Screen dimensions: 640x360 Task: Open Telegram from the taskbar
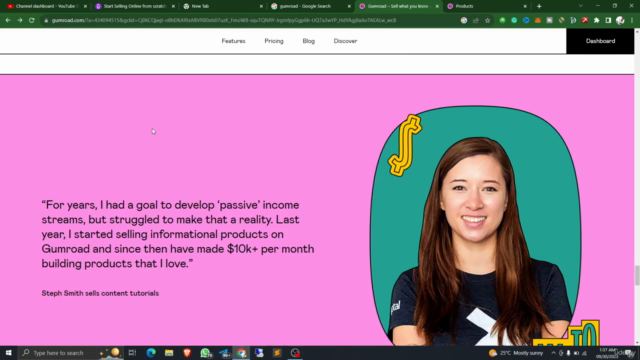(224, 353)
